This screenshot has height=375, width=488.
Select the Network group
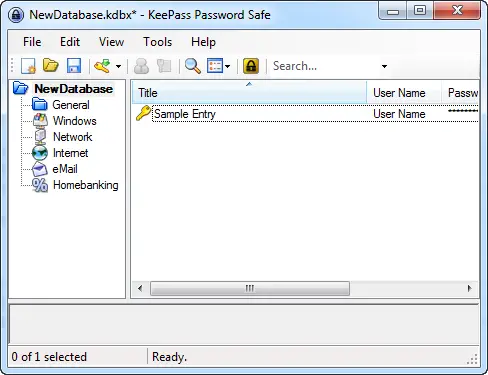(x=73, y=137)
